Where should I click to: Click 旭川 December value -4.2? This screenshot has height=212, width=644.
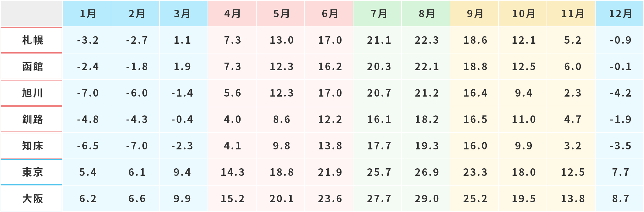(620, 93)
